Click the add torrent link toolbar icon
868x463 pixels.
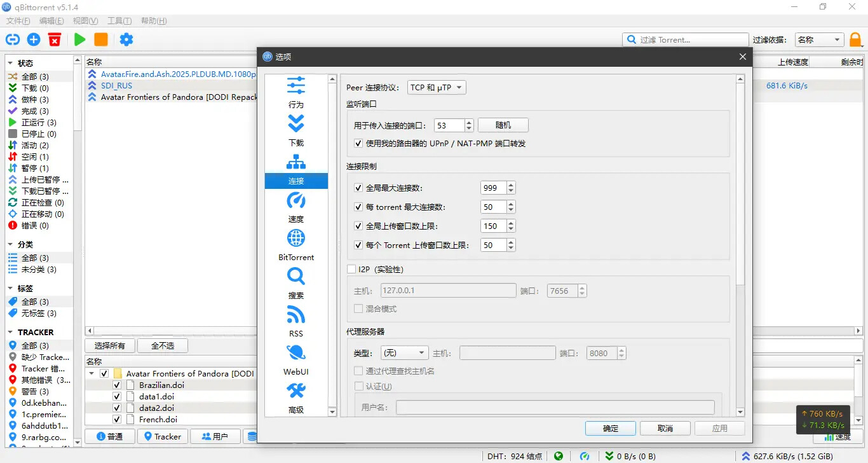[x=13, y=39]
